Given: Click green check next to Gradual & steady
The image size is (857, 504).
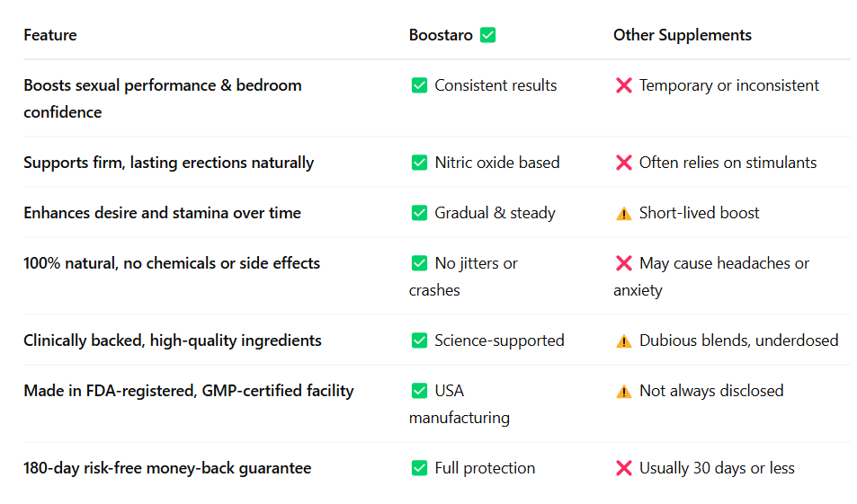Looking at the screenshot, I should point(419,213).
